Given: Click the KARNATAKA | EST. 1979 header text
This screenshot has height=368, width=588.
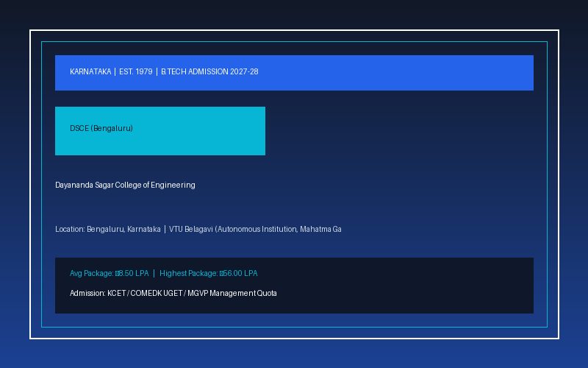Looking at the screenshot, I should point(164,71).
